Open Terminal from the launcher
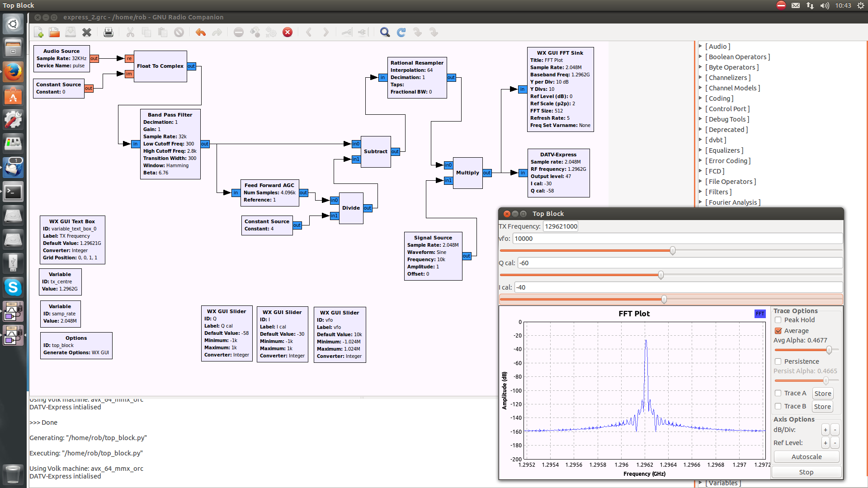 [x=13, y=192]
